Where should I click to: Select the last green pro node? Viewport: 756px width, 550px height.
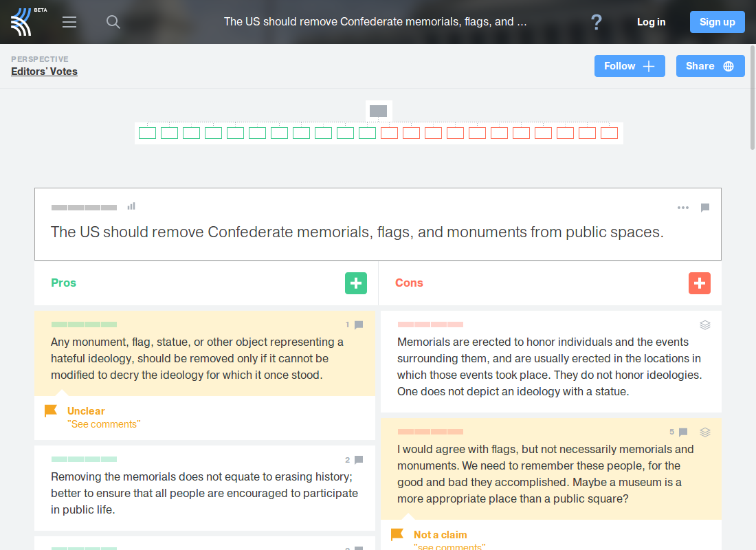click(368, 133)
